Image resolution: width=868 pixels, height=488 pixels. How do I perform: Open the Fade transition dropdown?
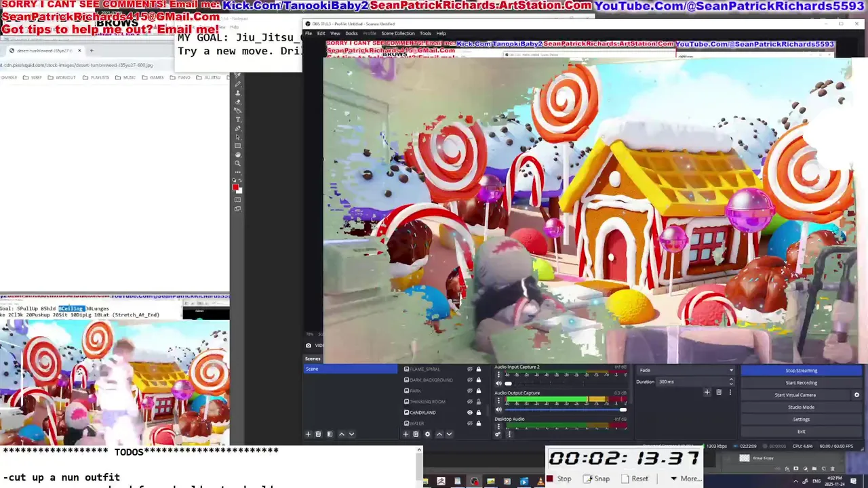coord(686,370)
